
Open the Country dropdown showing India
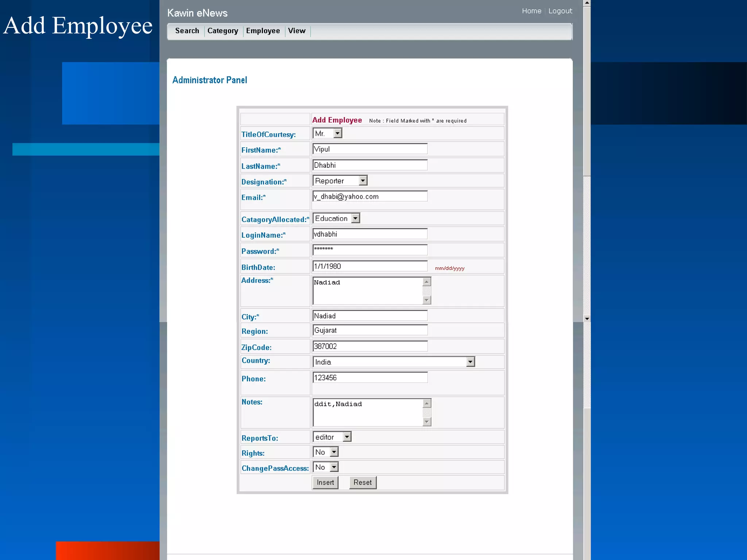pyautogui.click(x=394, y=362)
